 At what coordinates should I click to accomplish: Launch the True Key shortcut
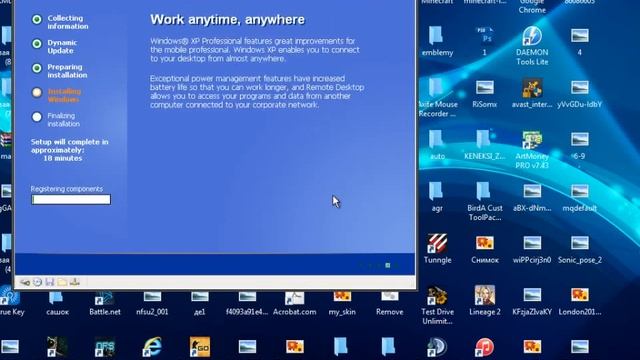click(10, 295)
